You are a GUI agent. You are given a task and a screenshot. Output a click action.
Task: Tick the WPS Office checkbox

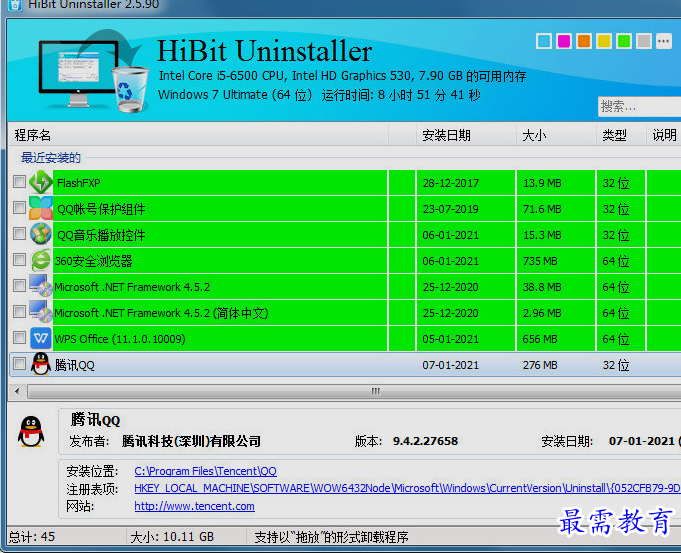point(19,338)
